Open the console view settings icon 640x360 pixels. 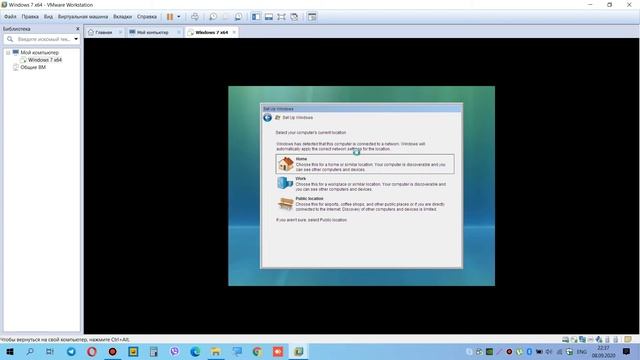pyautogui.click(x=312, y=17)
